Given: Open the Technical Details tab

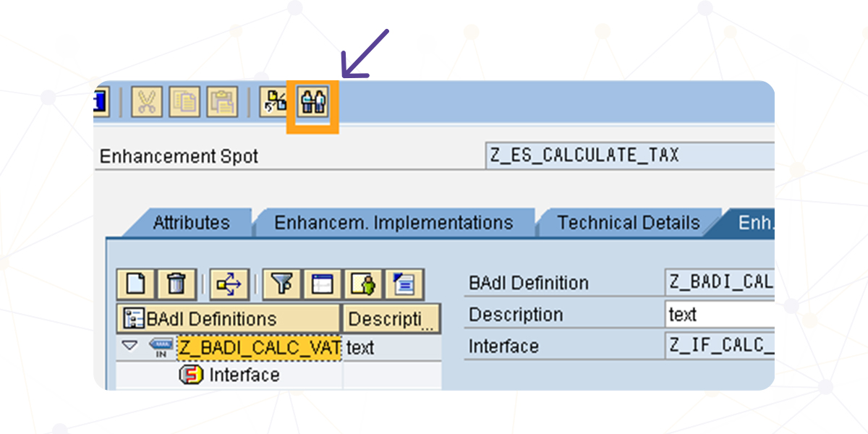Looking at the screenshot, I should coord(628,223).
